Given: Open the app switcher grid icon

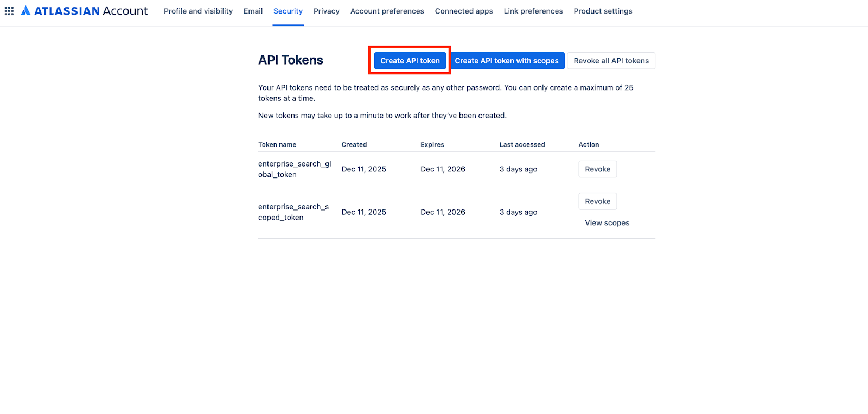Looking at the screenshot, I should coord(9,11).
